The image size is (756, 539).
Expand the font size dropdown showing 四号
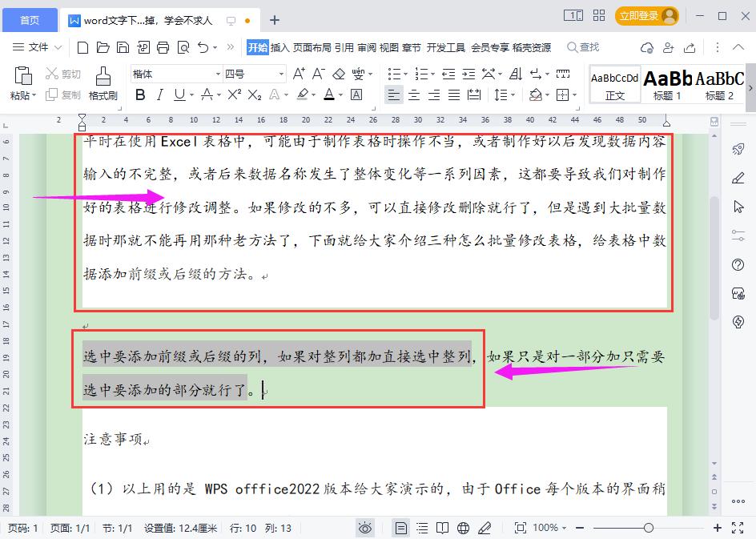tap(280, 73)
